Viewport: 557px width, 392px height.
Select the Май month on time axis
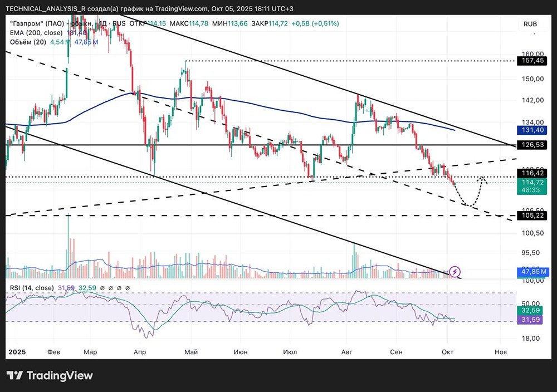pos(190,352)
